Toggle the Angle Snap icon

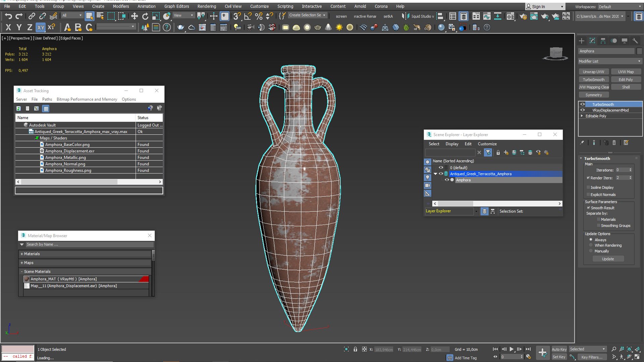pyautogui.click(x=248, y=16)
